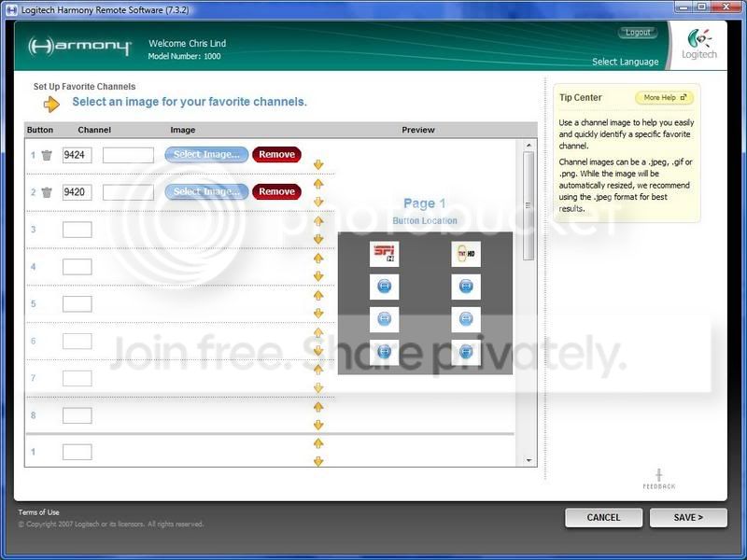Click the Terms of Use link
Viewport: 747px width, 560px height.
[38, 512]
